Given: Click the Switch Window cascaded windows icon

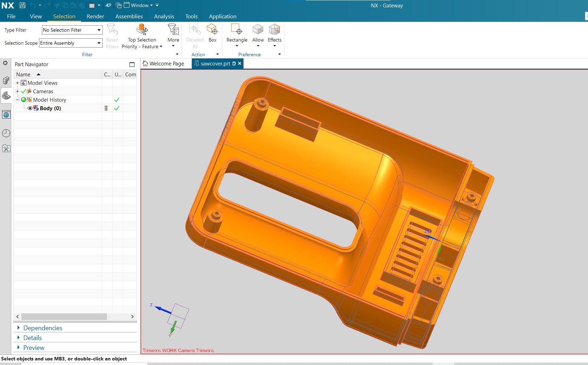Looking at the screenshot, I should [119, 5].
